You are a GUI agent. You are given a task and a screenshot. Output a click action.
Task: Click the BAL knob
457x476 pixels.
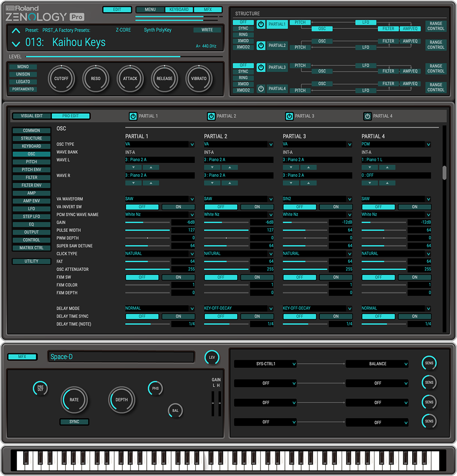175,410
